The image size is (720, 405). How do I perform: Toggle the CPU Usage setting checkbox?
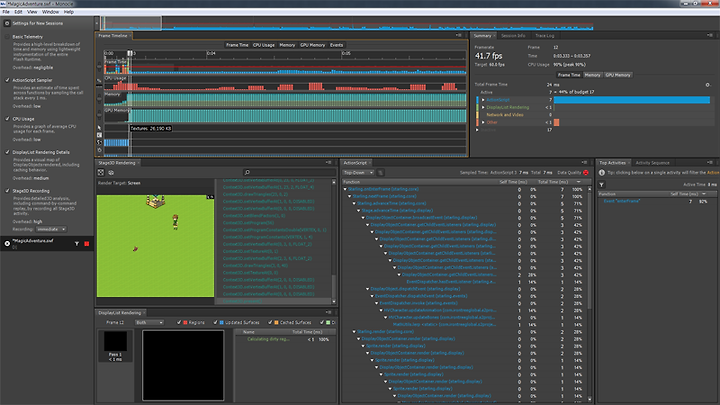7,118
